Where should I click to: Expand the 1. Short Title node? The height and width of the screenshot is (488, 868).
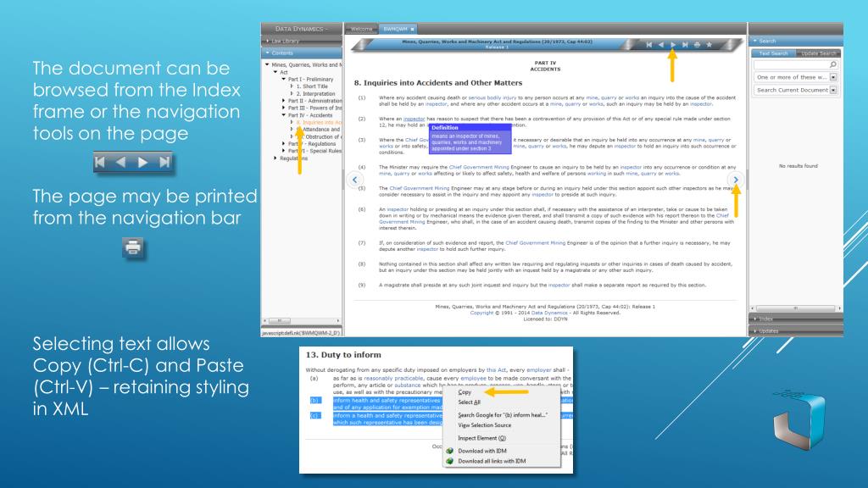292,86
